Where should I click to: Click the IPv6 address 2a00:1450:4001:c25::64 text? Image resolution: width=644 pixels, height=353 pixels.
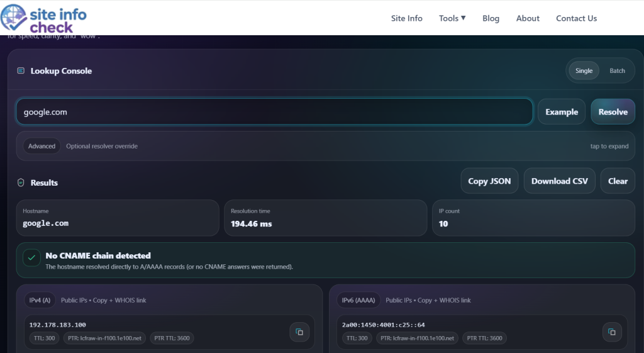[383, 325]
